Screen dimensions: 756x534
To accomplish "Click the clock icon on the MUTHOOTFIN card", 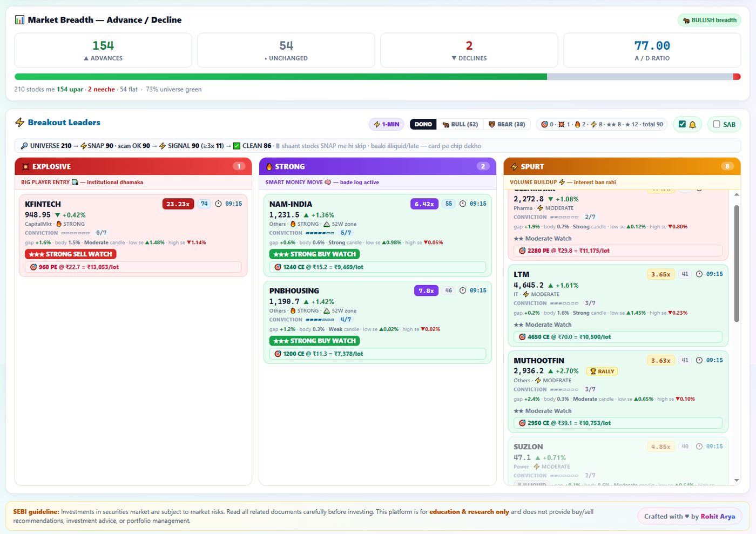I will click(x=699, y=360).
